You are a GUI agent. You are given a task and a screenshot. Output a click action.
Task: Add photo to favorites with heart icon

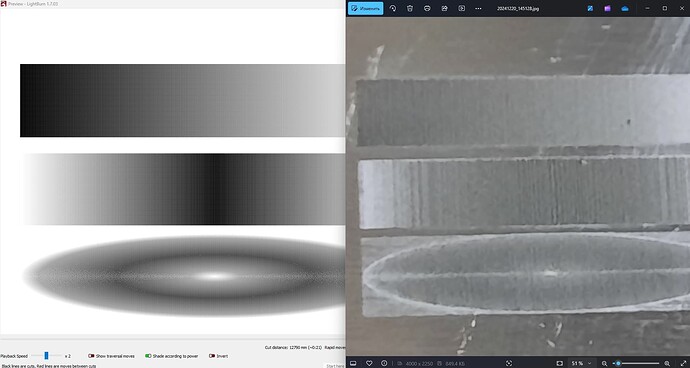pos(369,363)
